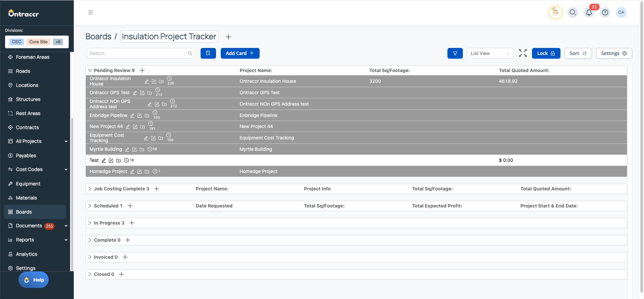This screenshot has width=644, height=299.
Task: Expand the Job Costing Complete group
Action: click(90, 189)
